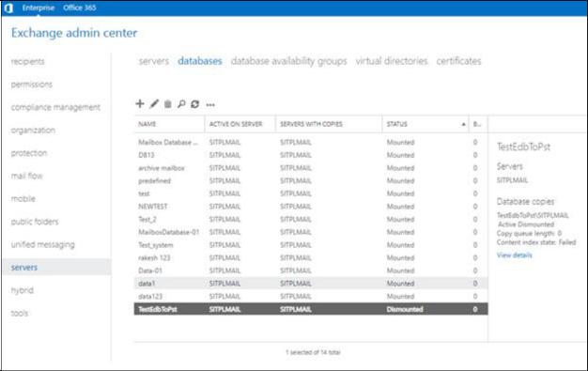Select the Data-01 database row

311,271
